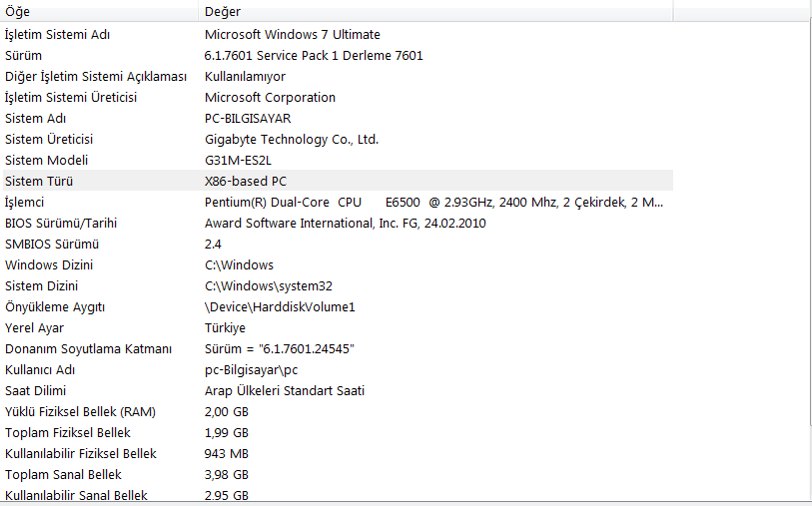Select the Sürüm row
Viewport: 812px width, 506px height.
[24, 56]
